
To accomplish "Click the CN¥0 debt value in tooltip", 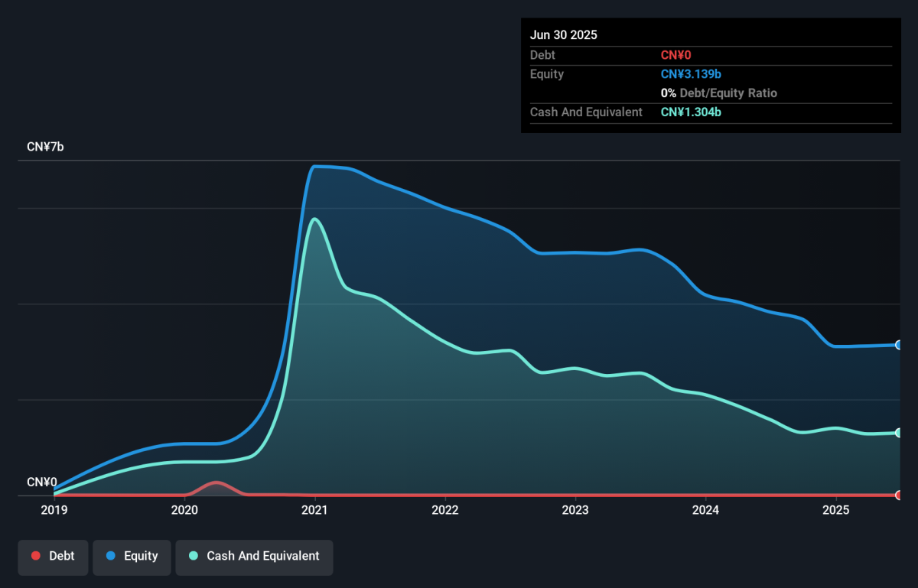I will [676, 55].
